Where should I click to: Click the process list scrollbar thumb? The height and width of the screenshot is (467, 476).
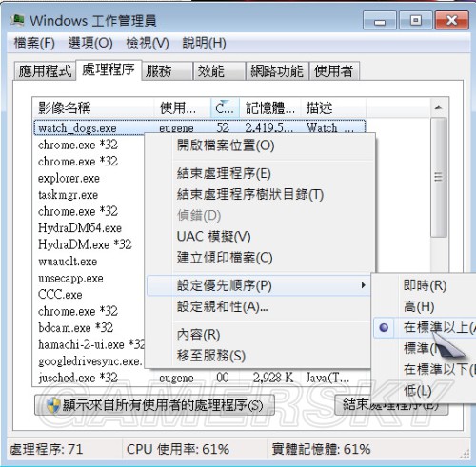439,177
